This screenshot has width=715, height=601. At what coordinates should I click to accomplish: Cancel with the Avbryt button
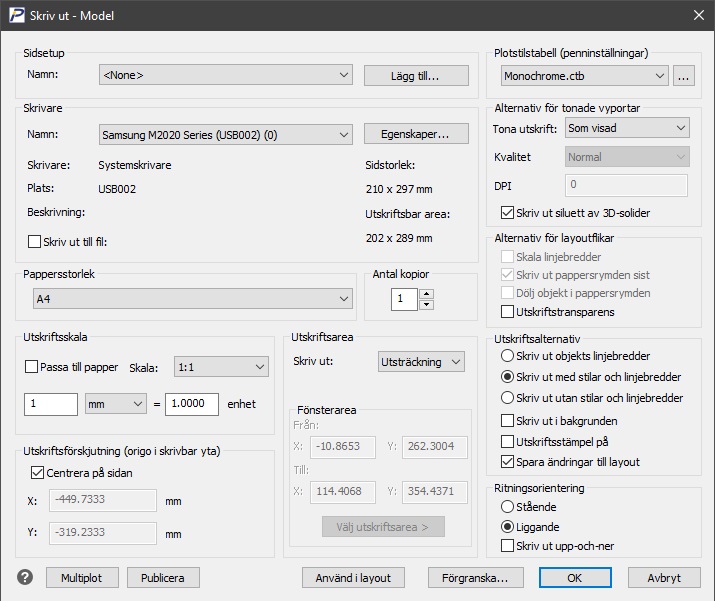(x=664, y=578)
